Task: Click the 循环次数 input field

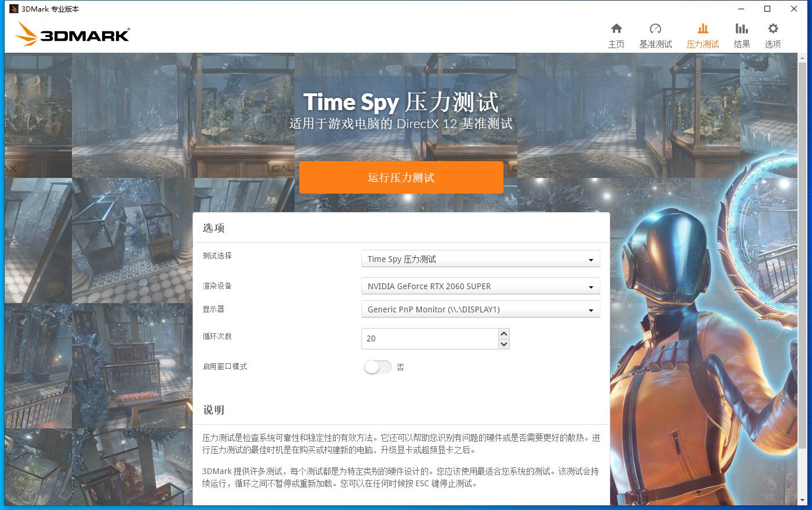Action: [x=430, y=338]
